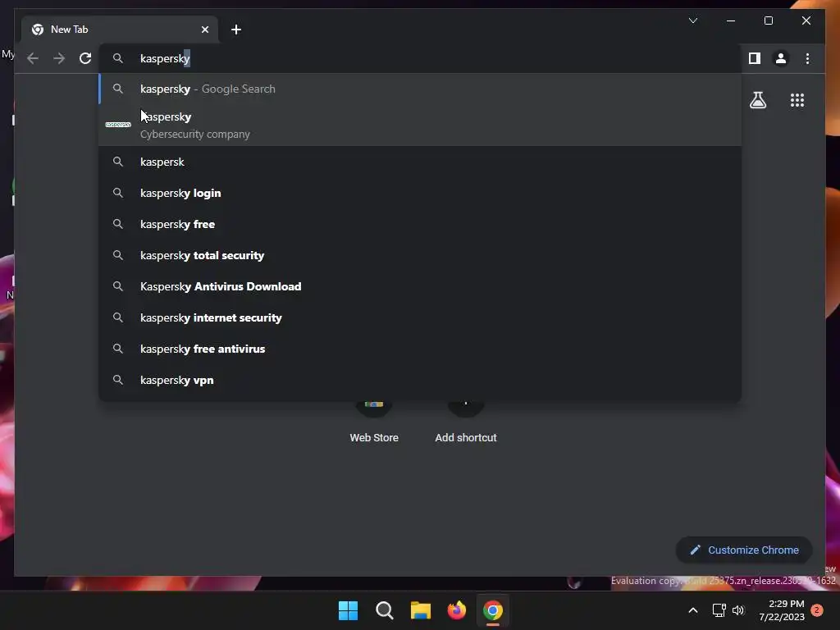This screenshot has width=840, height=630.
Task: Click search icon beside 'kaspersky login'
Action: pos(118,193)
